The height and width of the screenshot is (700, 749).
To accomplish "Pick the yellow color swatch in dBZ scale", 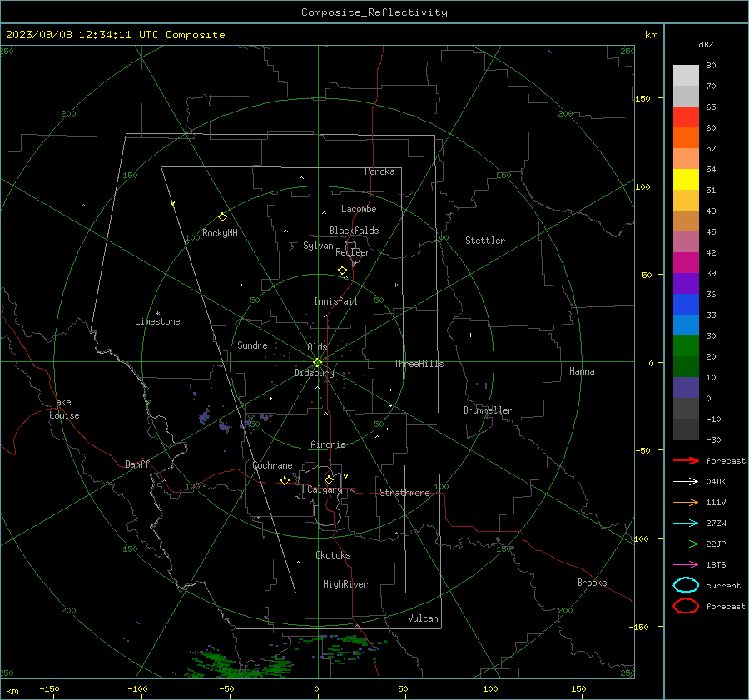I will 686,179.
